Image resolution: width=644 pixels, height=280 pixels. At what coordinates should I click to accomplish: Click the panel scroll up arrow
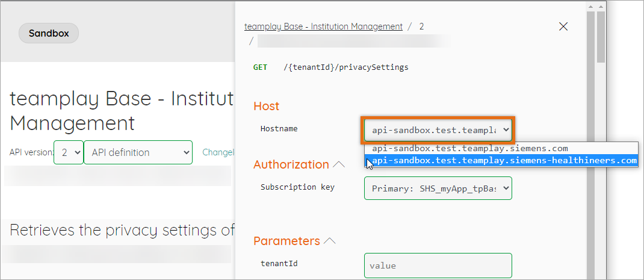(x=590, y=7)
